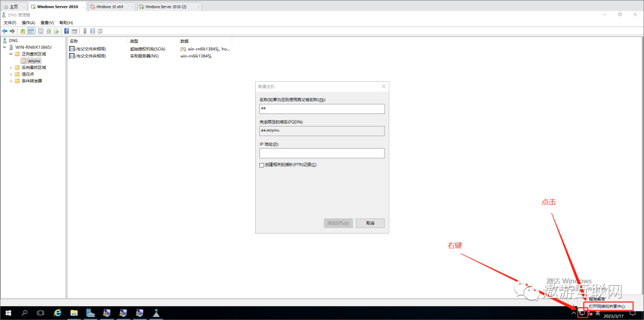644x320 pixels.
Task: Click the gray Forward arrow in DNS toolbar
Action: [x=13, y=31]
